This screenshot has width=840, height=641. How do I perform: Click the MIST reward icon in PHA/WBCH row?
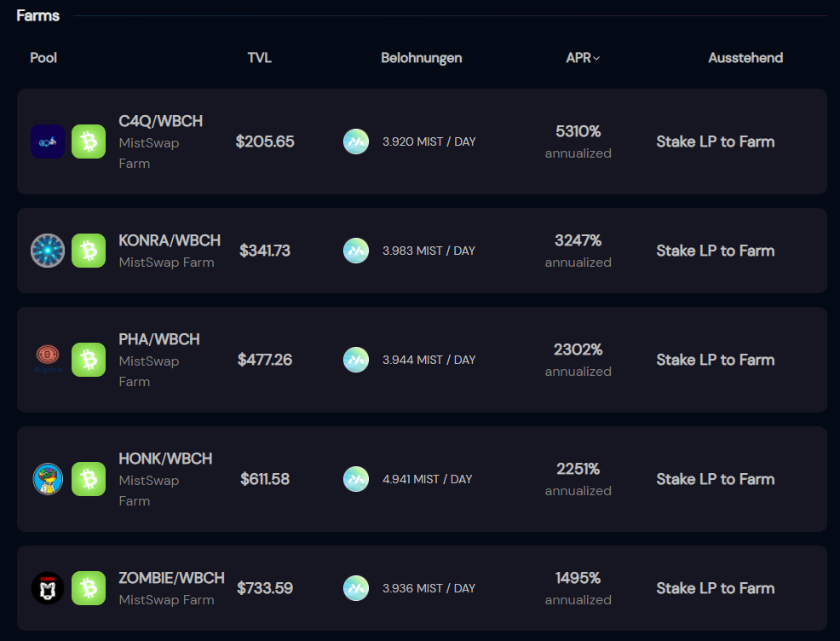(356, 360)
